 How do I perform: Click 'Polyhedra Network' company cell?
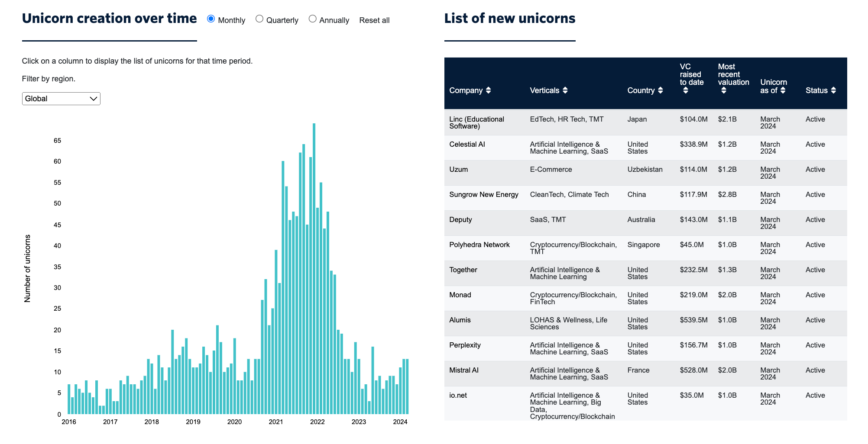click(479, 245)
